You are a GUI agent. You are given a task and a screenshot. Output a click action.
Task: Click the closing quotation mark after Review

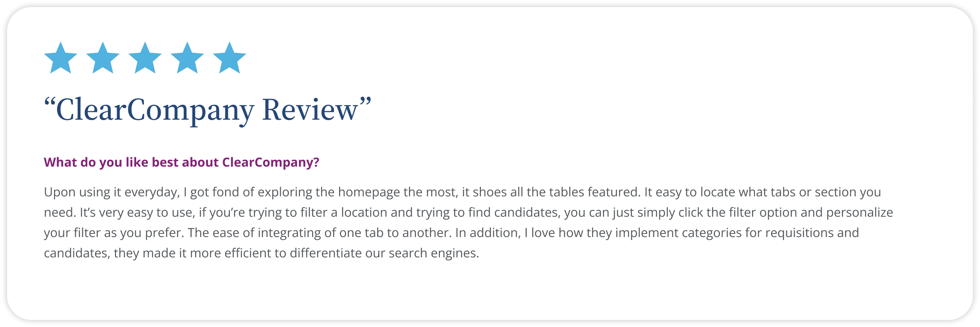coord(365,103)
